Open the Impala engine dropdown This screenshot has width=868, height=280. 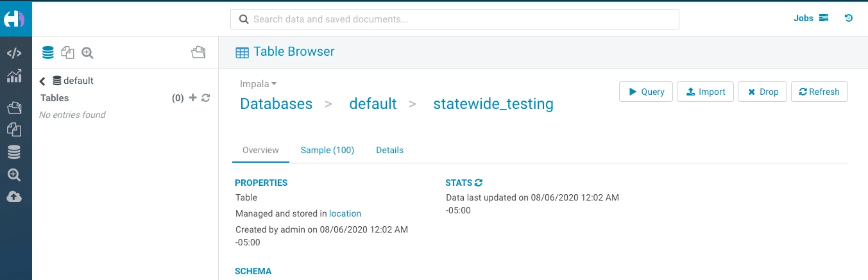click(259, 84)
